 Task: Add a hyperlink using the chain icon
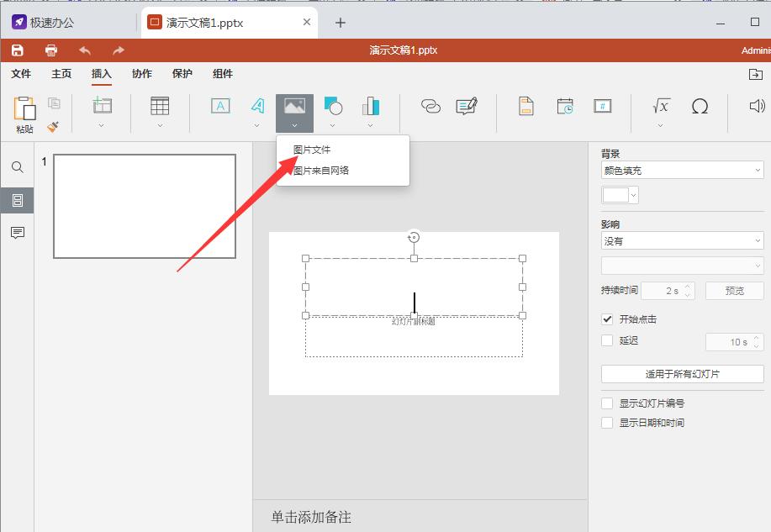(x=430, y=107)
